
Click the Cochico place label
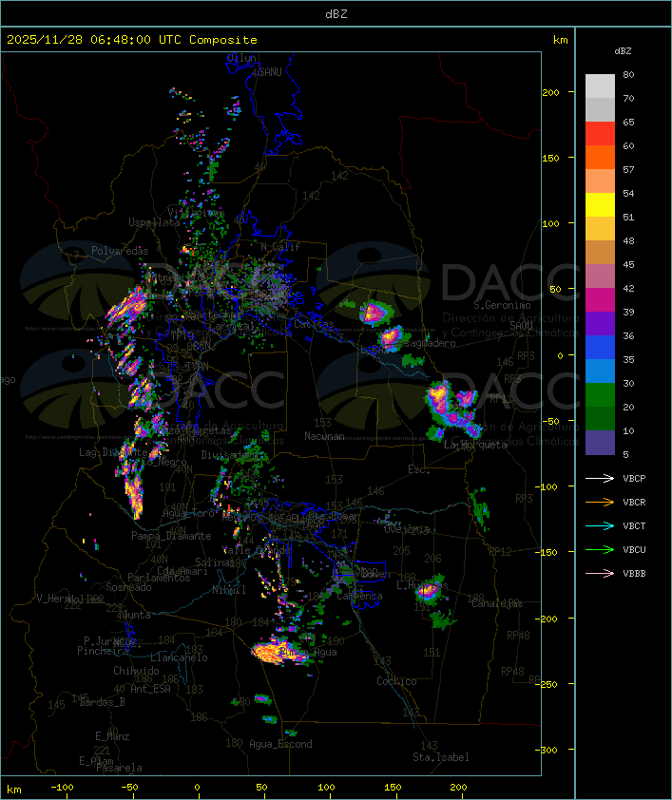(x=396, y=681)
